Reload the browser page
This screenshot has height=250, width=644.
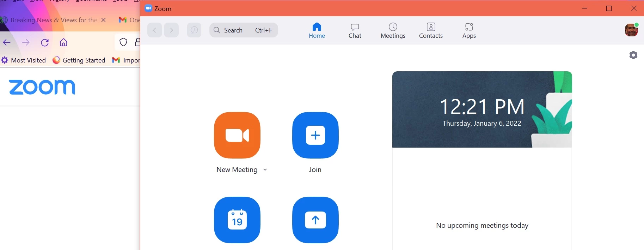tap(45, 43)
